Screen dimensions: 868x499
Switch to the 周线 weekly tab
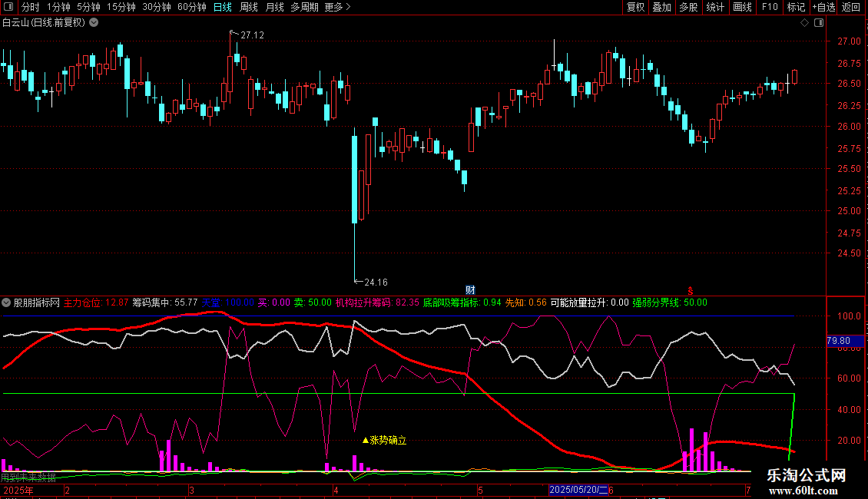[249, 7]
